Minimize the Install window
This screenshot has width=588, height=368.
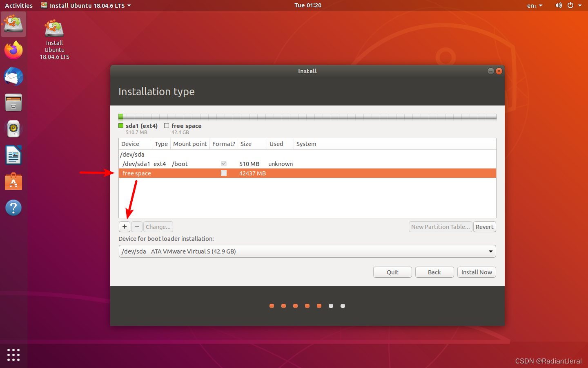[491, 71]
